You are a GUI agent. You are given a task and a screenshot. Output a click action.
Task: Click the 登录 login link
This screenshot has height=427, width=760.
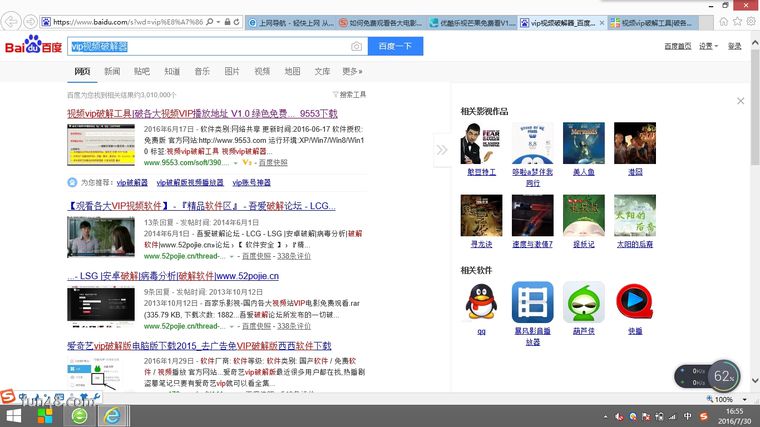(x=735, y=46)
